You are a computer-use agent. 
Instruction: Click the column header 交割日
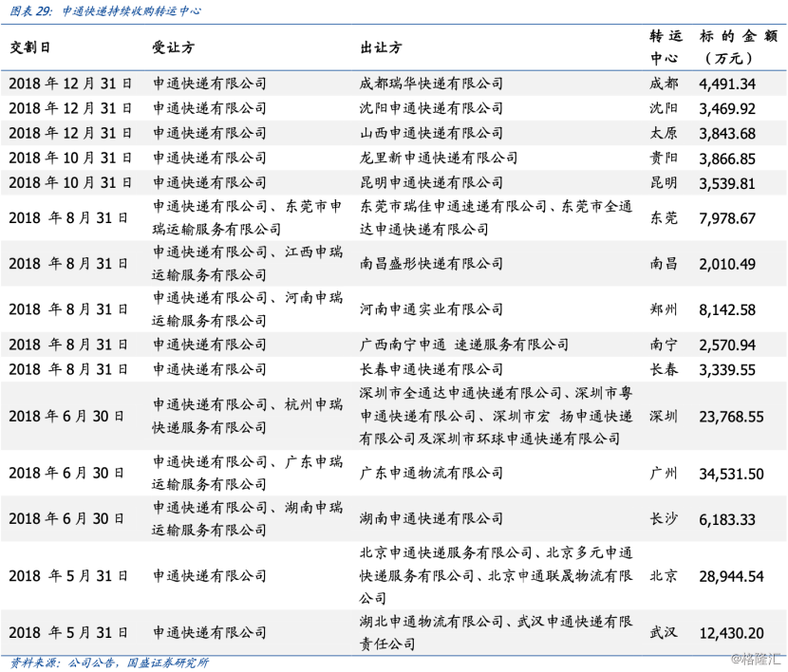click(x=30, y=47)
